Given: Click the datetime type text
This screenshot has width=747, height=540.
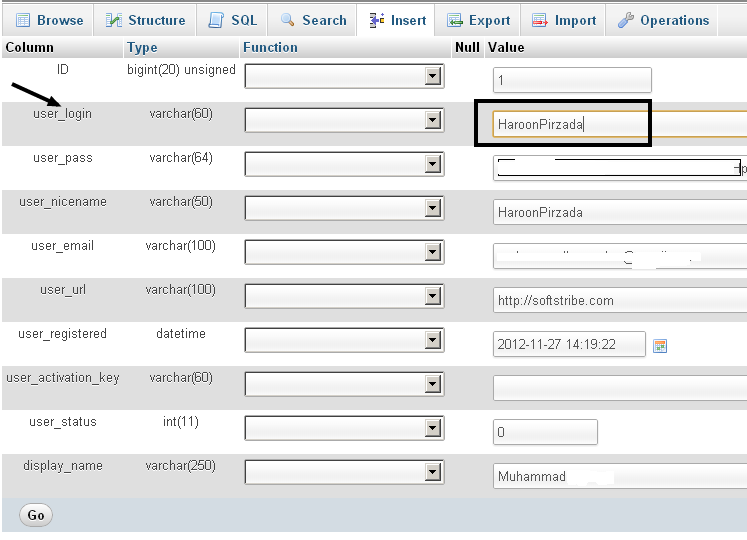Looking at the screenshot, I should point(181,334).
